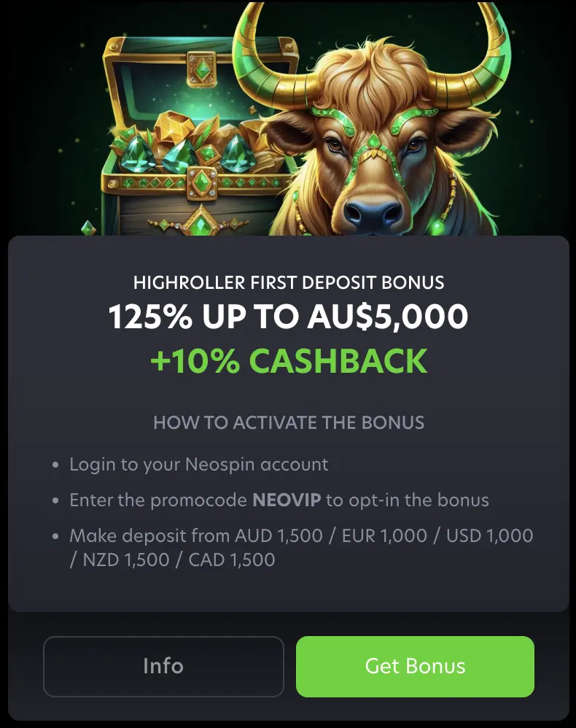The image size is (576, 728).
Task: Tap the bull's dark nose
Action: (x=373, y=213)
